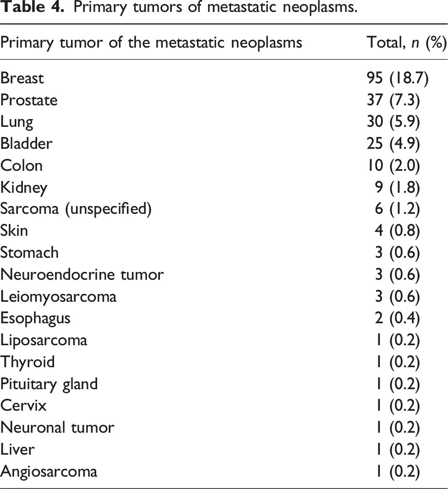
Task: Select the Pituitary gland row label
Action: [x=49, y=384]
